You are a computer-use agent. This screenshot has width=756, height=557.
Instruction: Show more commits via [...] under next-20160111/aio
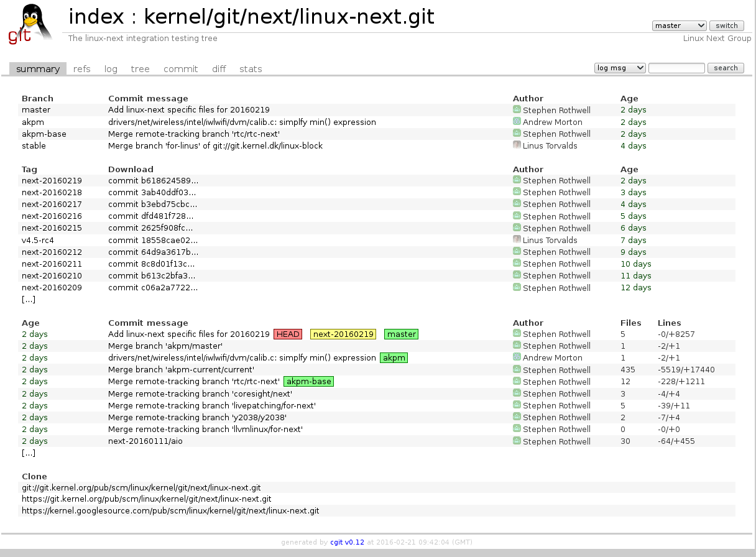pos(29,453)
